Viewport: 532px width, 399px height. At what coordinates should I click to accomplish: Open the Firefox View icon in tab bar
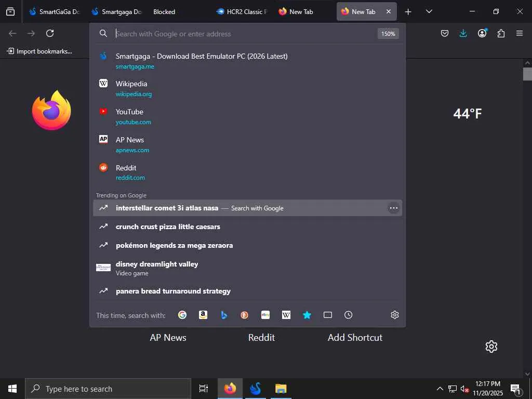point(10,11)
